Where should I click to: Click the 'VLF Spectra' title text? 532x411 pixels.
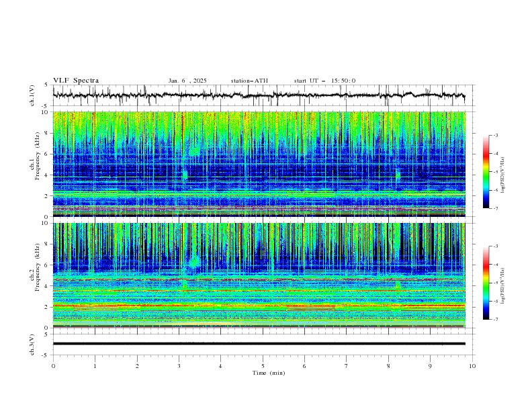coord(76,81)
